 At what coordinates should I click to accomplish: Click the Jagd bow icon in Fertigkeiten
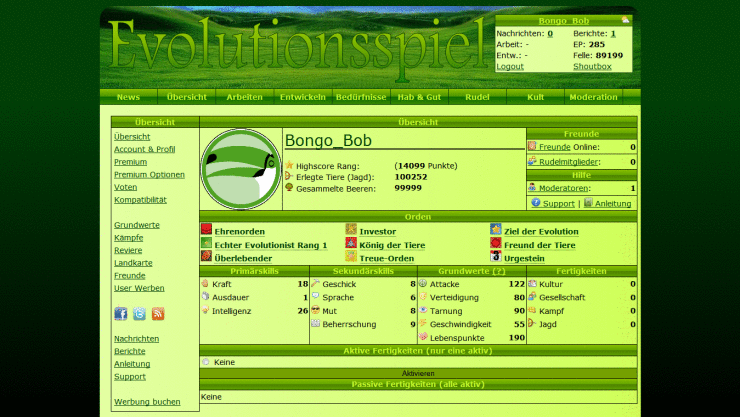click(532, 323)
